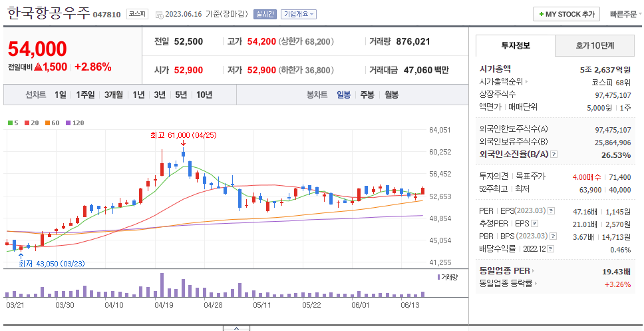The image size is (644, 331).
Task: Select the 1주일 line chart period
Action: 85,95
